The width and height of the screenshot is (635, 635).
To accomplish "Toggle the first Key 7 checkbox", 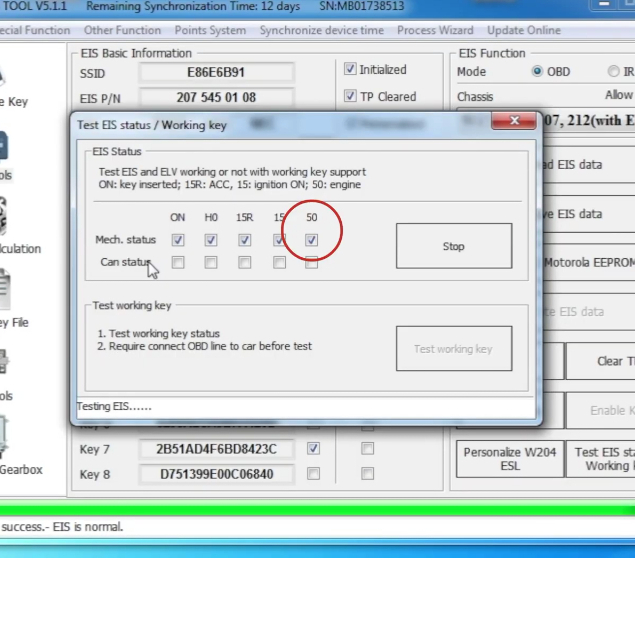I will click(314, 449).
